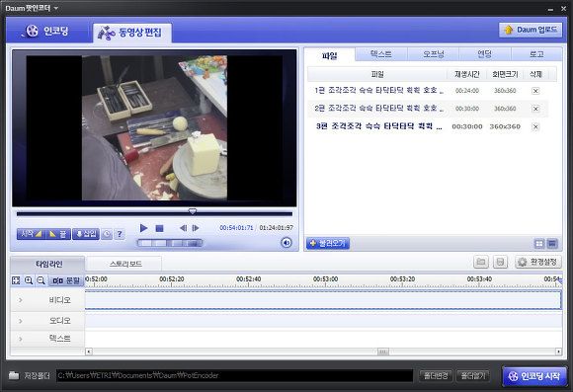Click the 저장폴더 folder icon
573x392 pixels.
click(14, 375)
